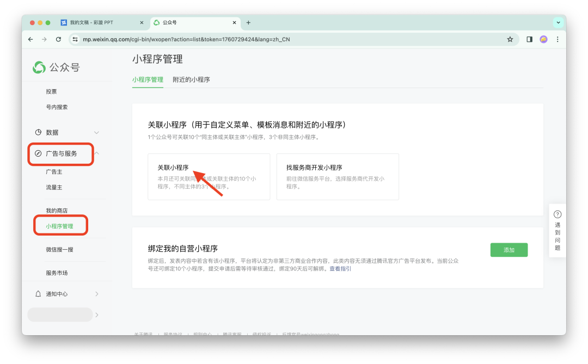Collapse the 广告与服务 section chevron
Image resolution: width=588 pixels, height=364 pixels.
tap(97, 153)
